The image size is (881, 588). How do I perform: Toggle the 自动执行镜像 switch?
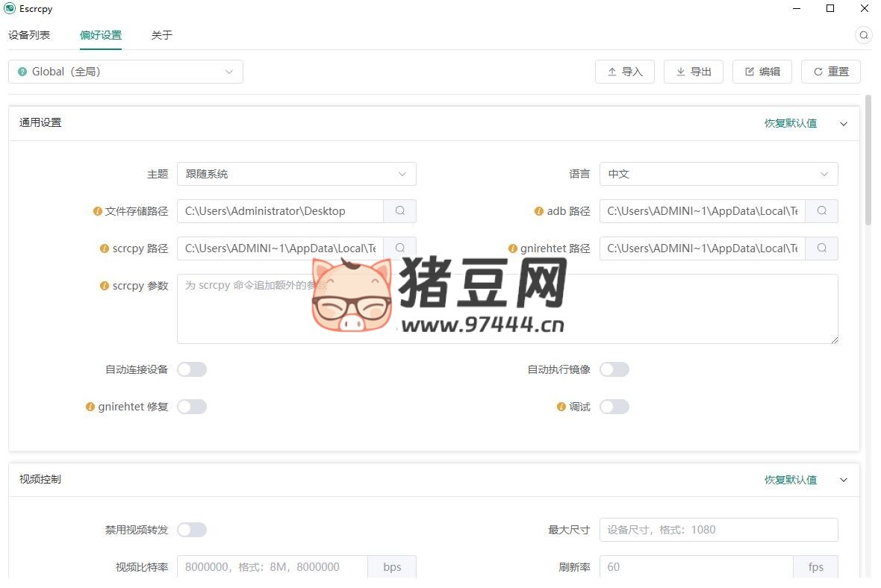click(x=614, y=369)
